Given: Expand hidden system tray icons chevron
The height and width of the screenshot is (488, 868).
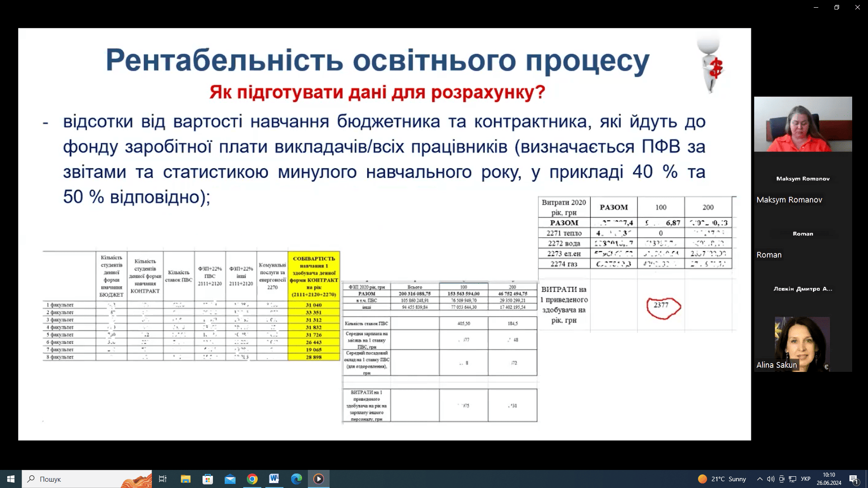Looking at the screenshot, I should click(760, 479).
